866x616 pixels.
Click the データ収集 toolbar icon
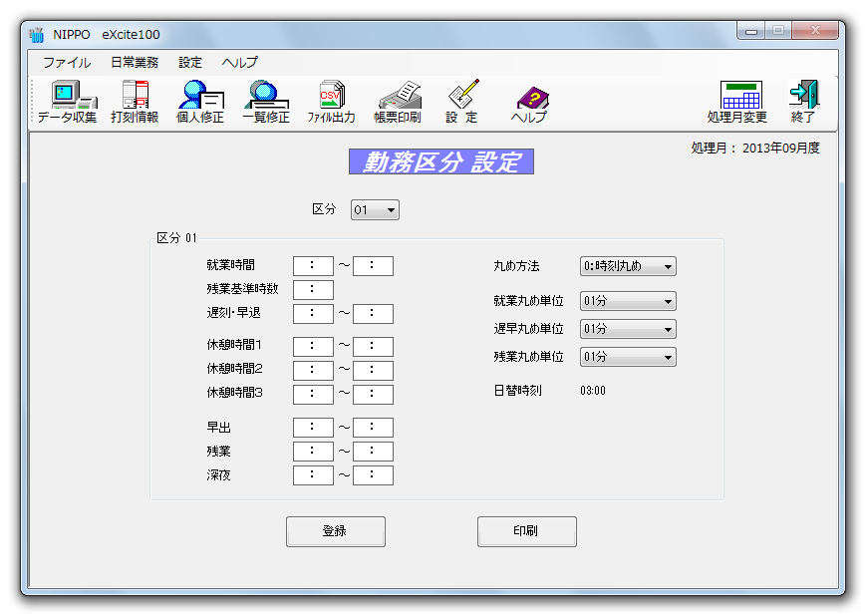(67, 103)
